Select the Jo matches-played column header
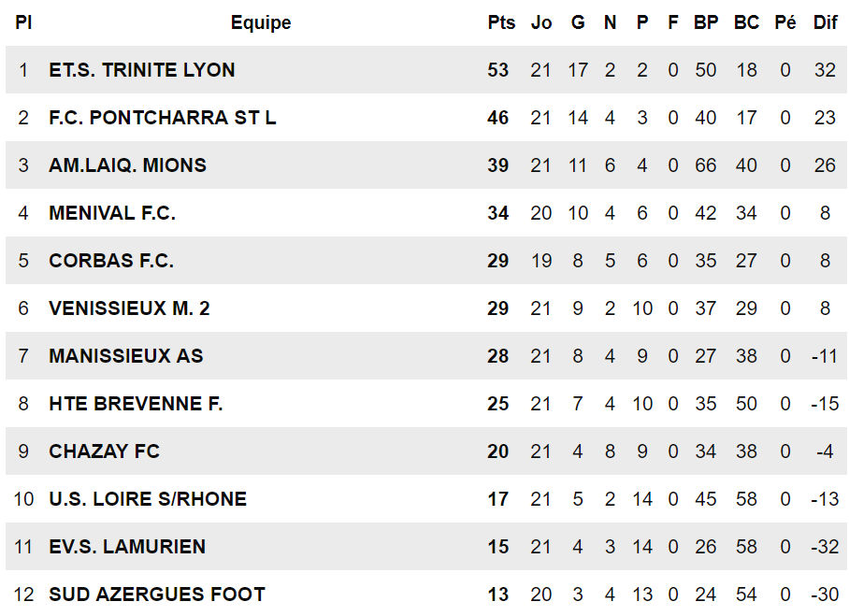 point(541,23)
